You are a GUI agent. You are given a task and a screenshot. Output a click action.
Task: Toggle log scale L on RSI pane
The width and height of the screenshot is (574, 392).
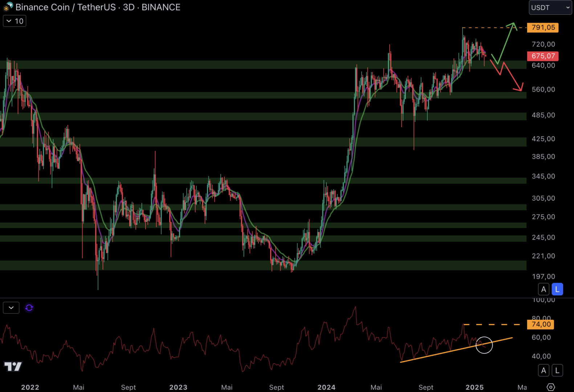[557, 371]
